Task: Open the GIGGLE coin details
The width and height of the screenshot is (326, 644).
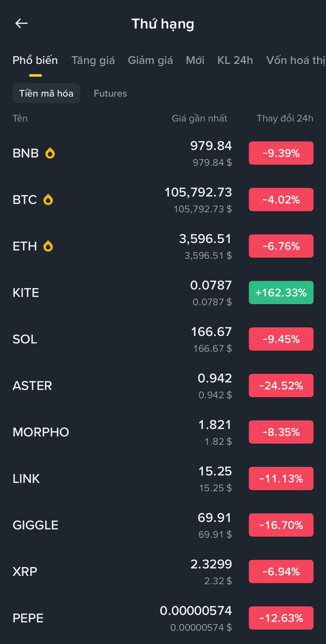Action: (x=163, y=525)
